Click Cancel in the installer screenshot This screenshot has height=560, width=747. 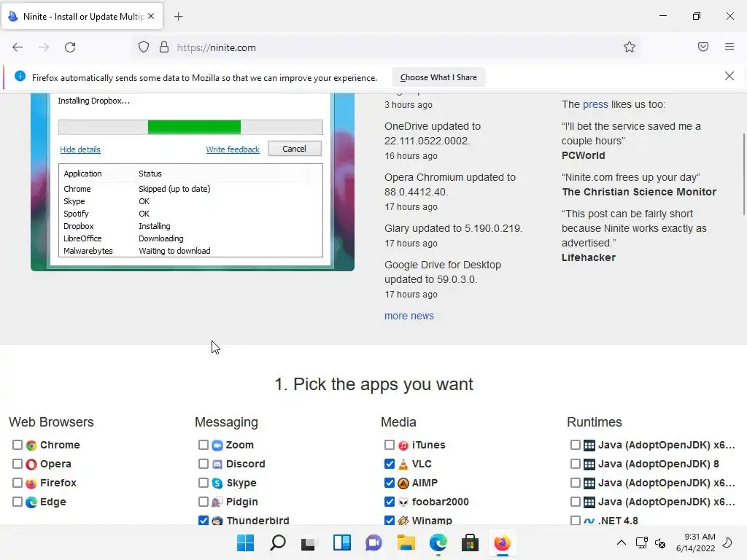tap(295, 149)
